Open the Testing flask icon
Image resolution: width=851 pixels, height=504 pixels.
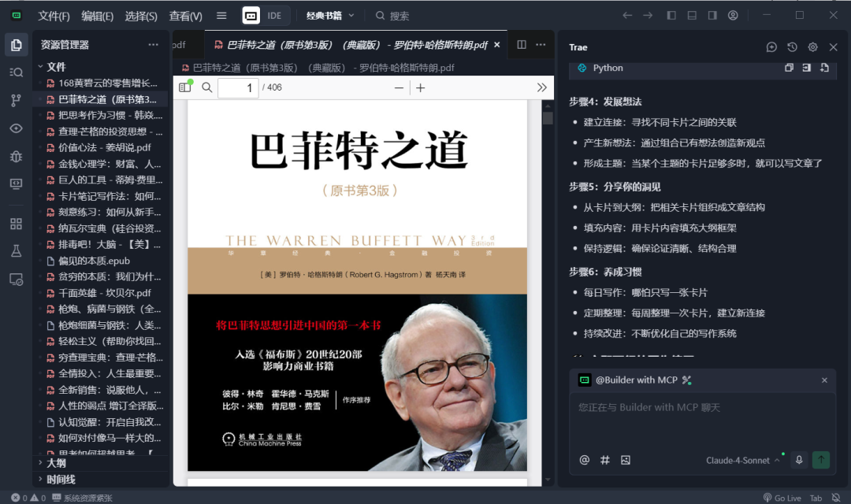tap(17, 250)
